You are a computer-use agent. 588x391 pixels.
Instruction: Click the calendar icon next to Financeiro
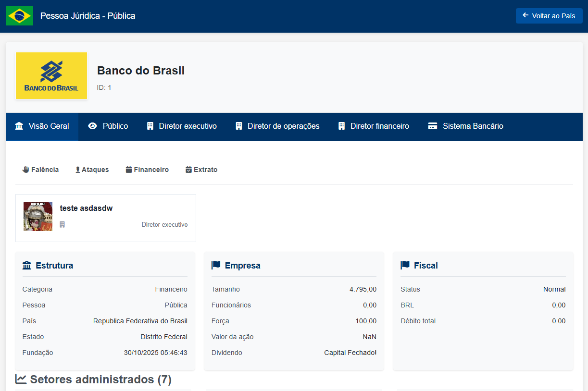[x=129, y=170]
